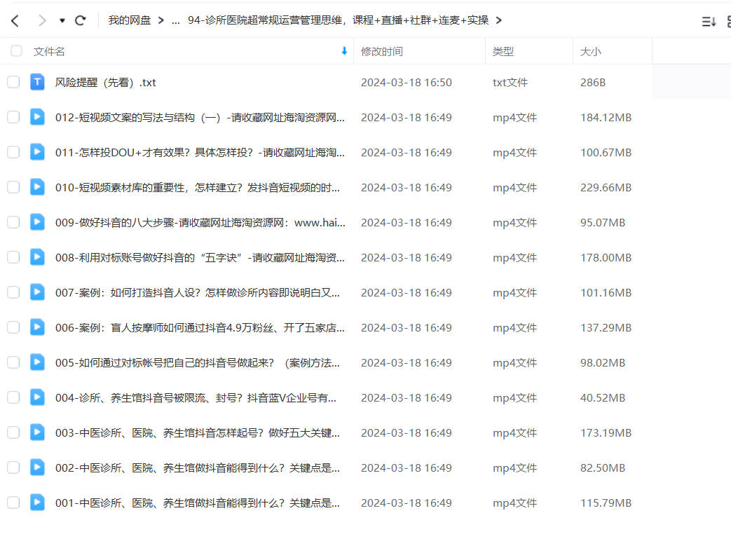The width and height of the screenshot is (731, 560).
Task: Toggle the blue sort direction arrow
Action: click(344, 51)
